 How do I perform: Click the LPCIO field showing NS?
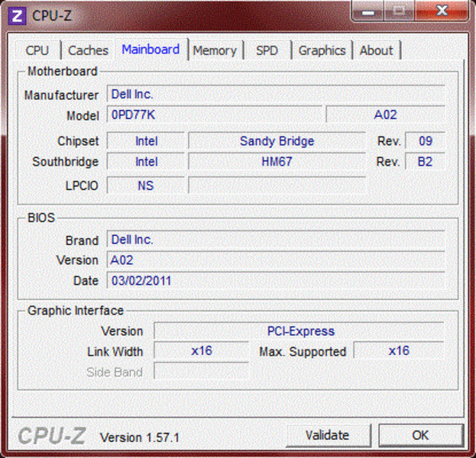point(146,185)
